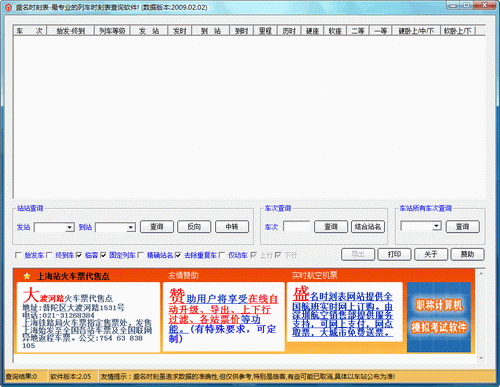Click the 站站查询 group label
The image size is (500, 387).
[x=30, y=208]
